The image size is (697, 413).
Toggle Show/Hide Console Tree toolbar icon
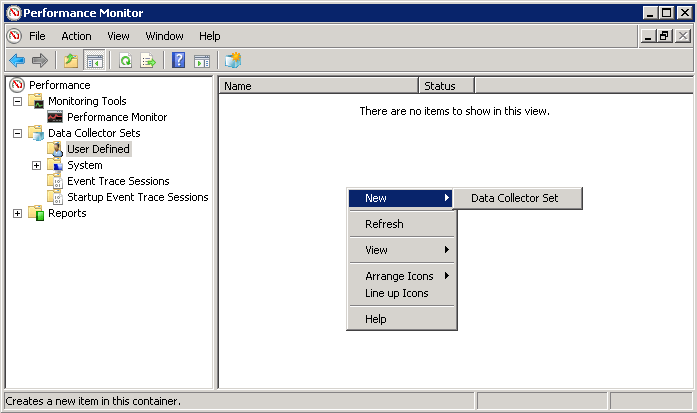pos(94,60)
